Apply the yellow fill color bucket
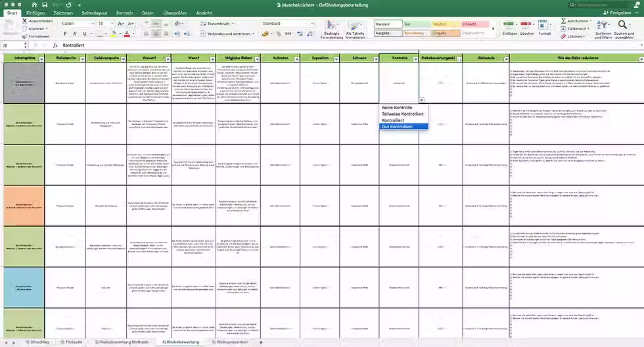This screenshot has width=644, height=347. click(113, 34)
